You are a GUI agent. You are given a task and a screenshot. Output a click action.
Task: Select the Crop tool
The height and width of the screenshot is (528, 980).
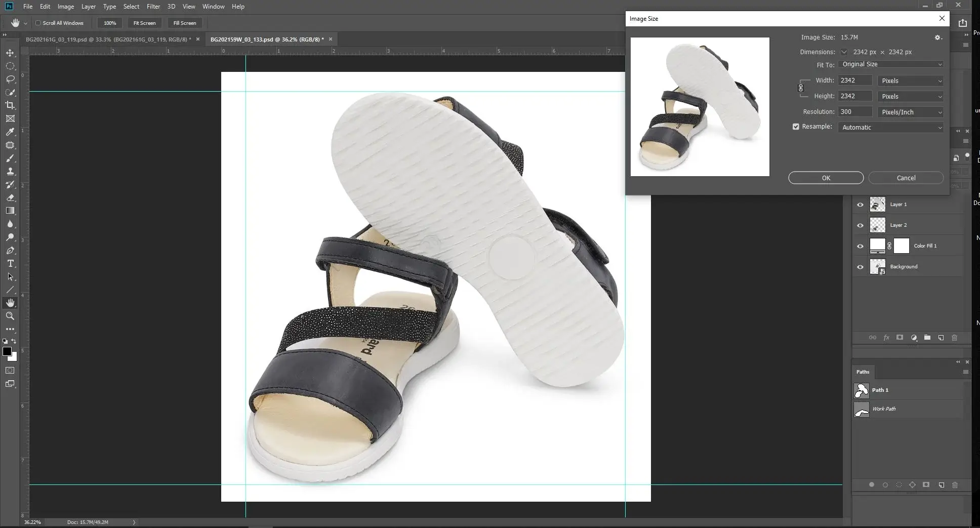(x=10, y=105)
